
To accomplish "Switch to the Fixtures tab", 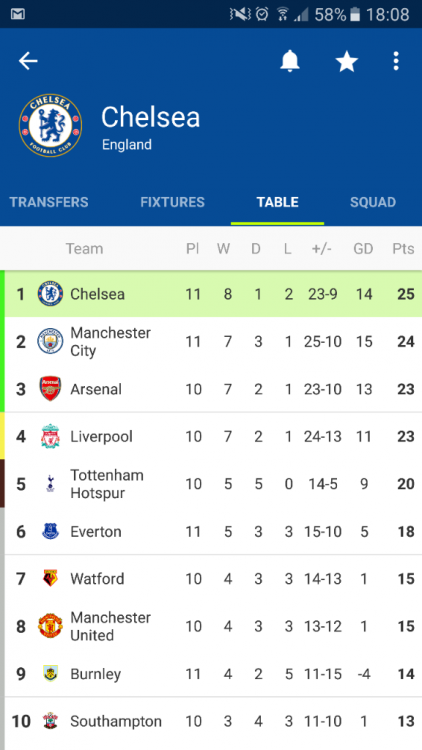I will tap(172, 202).
